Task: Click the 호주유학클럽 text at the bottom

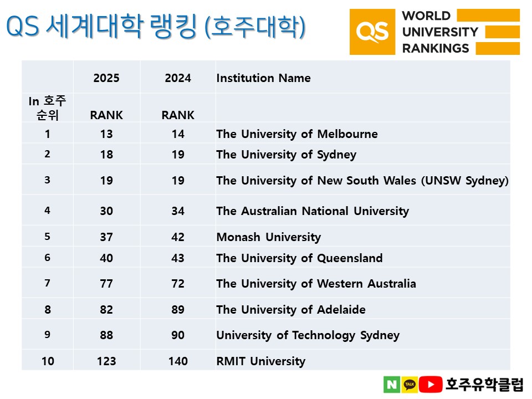Action: point(484,384)
